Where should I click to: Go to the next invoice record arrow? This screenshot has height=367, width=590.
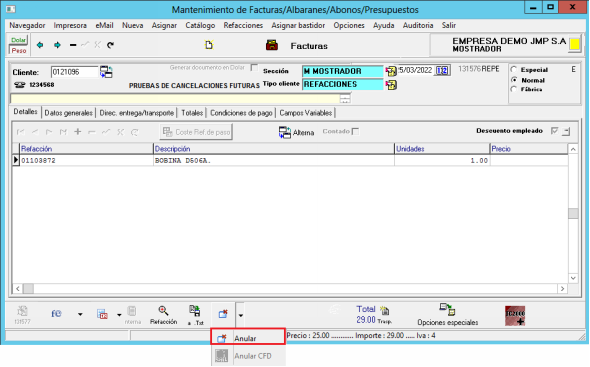(57, 45)
